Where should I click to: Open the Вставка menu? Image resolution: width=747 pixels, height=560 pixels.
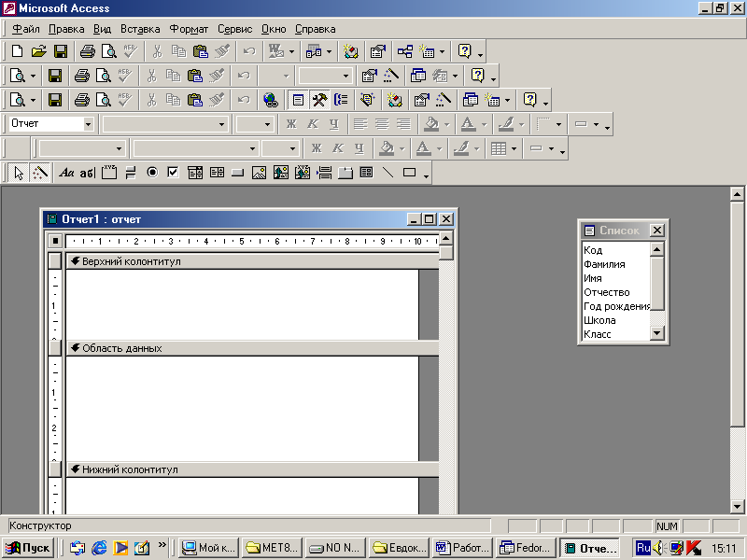pos(140,29)
